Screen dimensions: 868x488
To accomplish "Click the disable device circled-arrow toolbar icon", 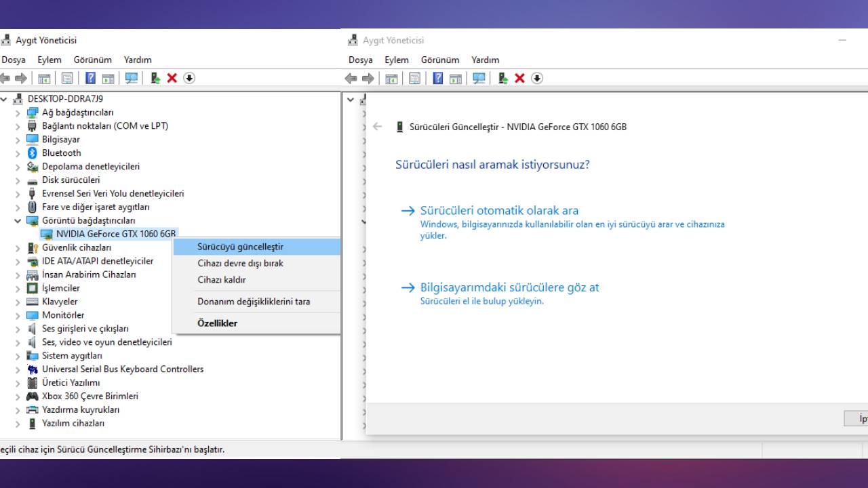I will click(189, 78).
